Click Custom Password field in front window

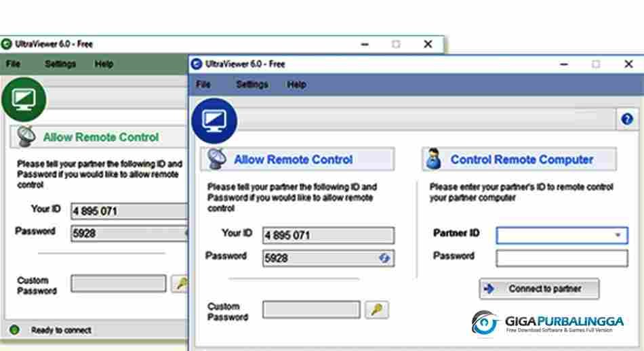coord(311,310)
